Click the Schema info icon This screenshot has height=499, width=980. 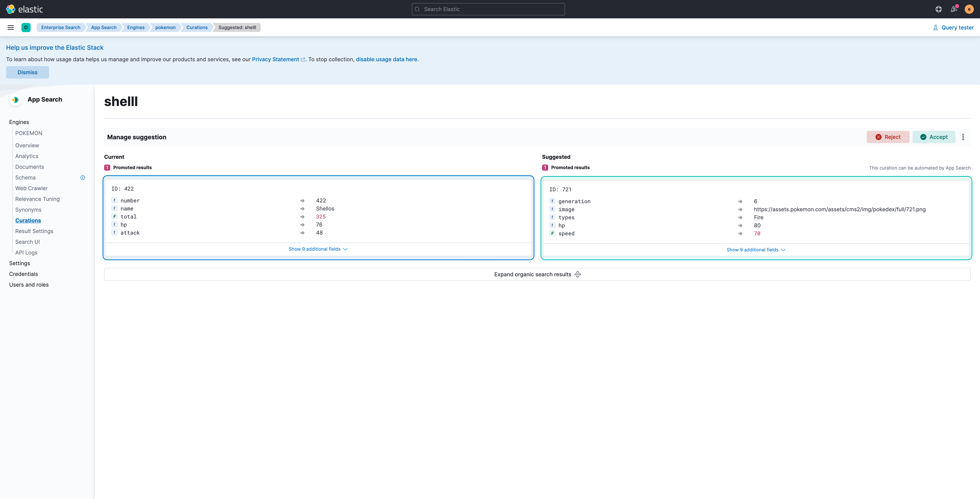click(82, 178)
